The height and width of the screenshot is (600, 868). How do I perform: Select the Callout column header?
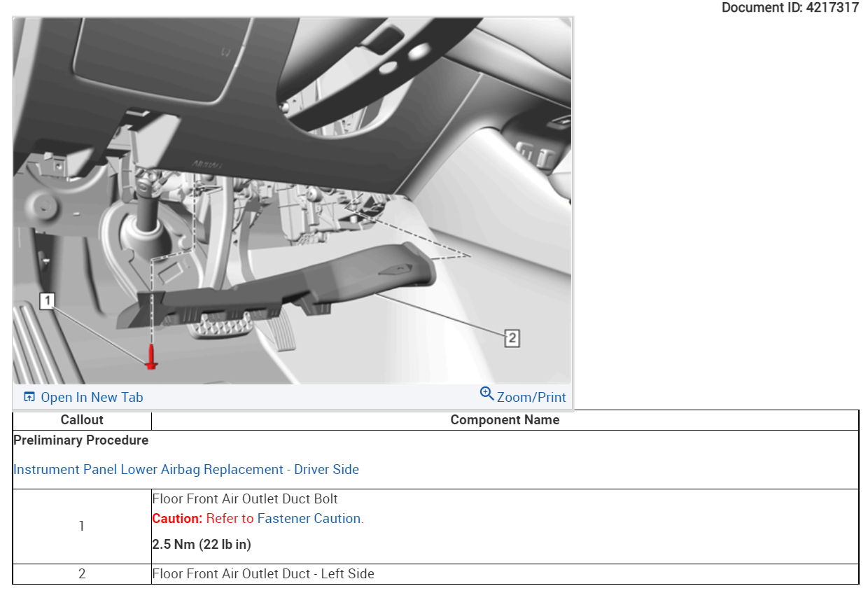point(82,419)
